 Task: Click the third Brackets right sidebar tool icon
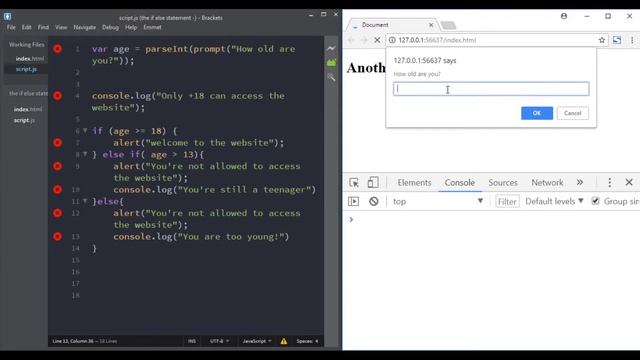point(331,77)
